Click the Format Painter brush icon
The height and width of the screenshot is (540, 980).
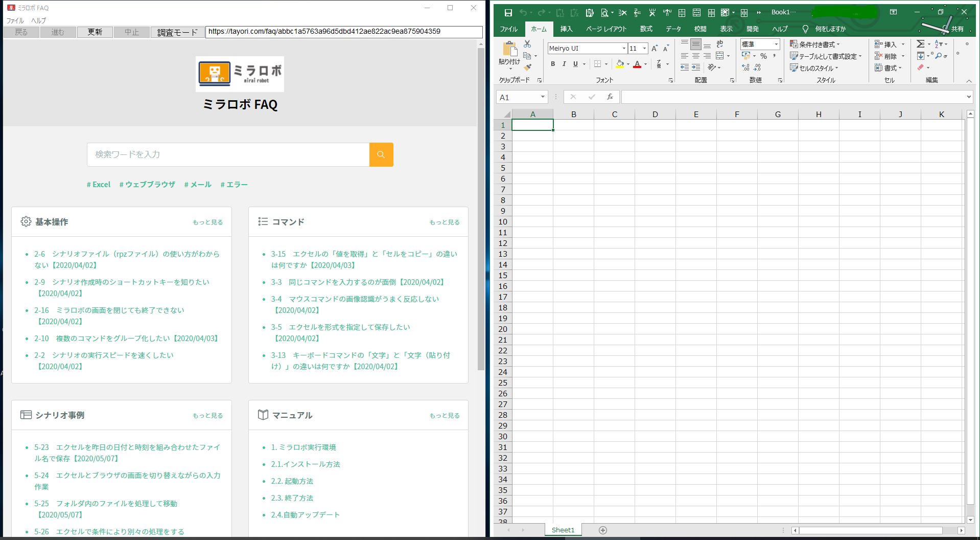click(x=528, y=67)
